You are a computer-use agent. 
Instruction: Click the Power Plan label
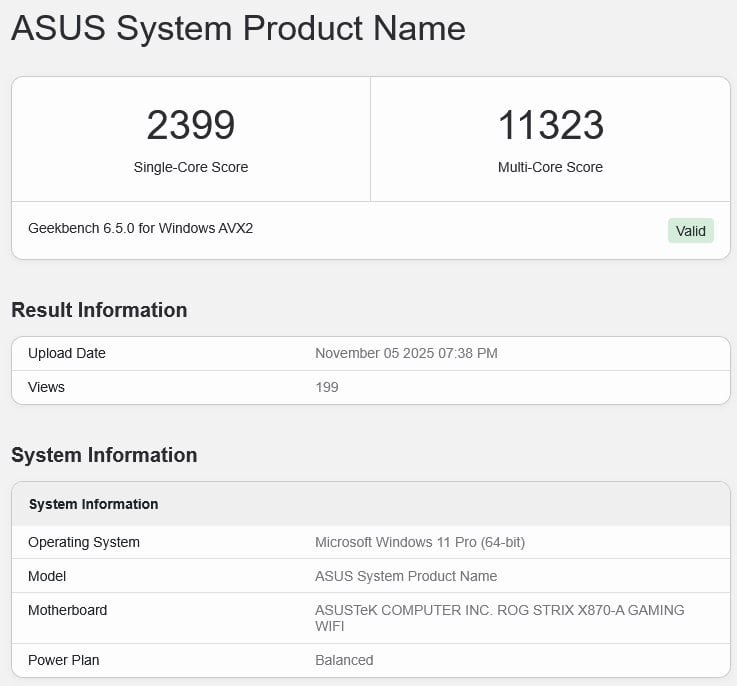click(x=63, y=660)
